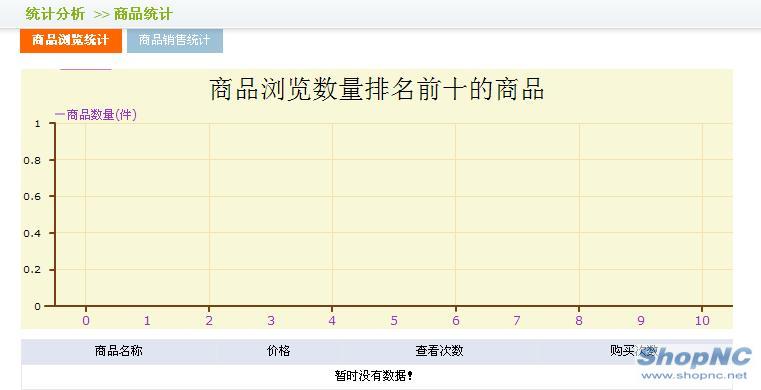The height and width of the screenshot is (390, 761).
Task: Click the 商品统计 breadcrumb text
Action: click(143, 14)
